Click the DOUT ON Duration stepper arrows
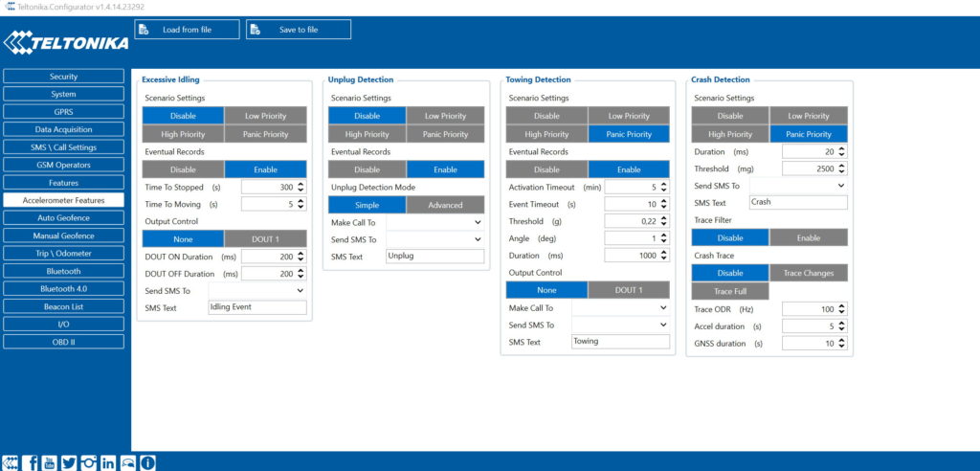980x471 pixels. 301,257
